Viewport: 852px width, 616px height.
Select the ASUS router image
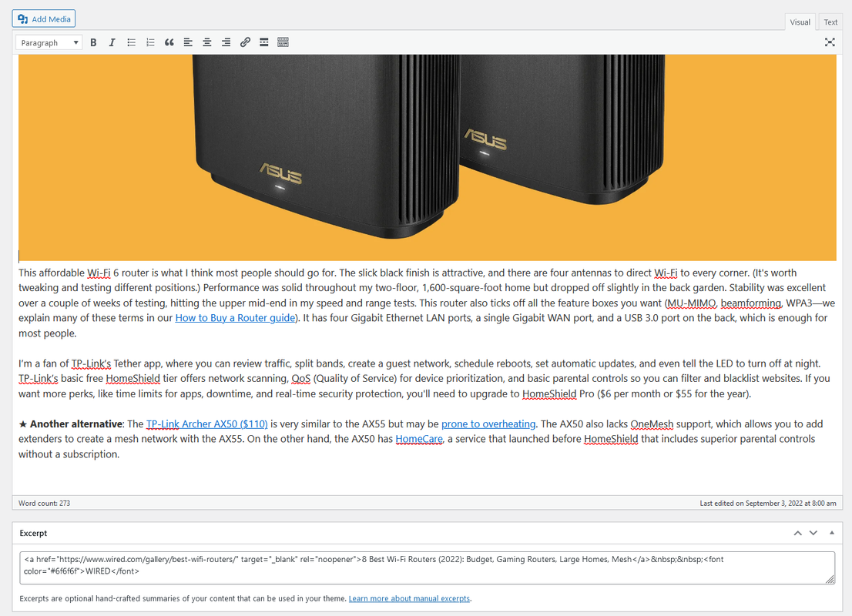pyautogui.click(x=427, y=158)
